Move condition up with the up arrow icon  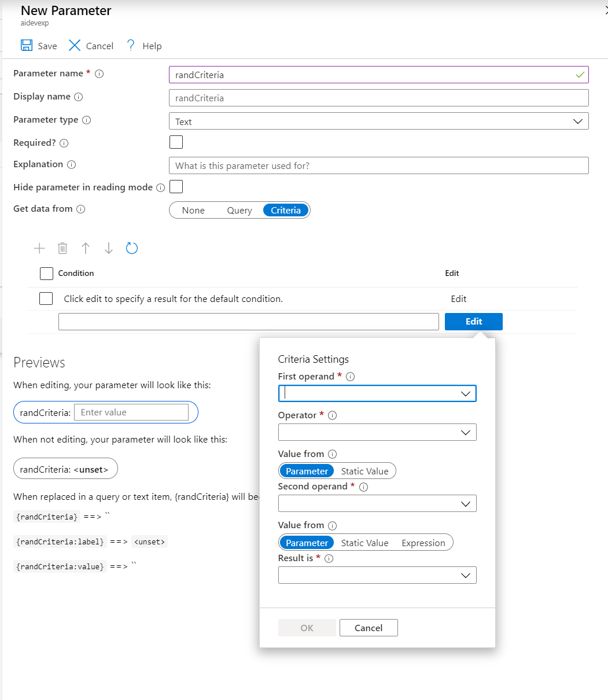point(86,248)
